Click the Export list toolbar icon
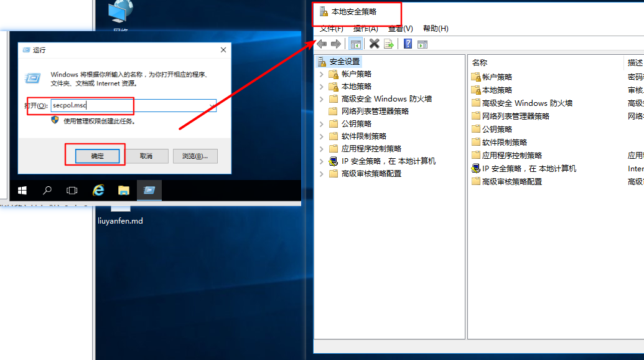 click(388, 44)
